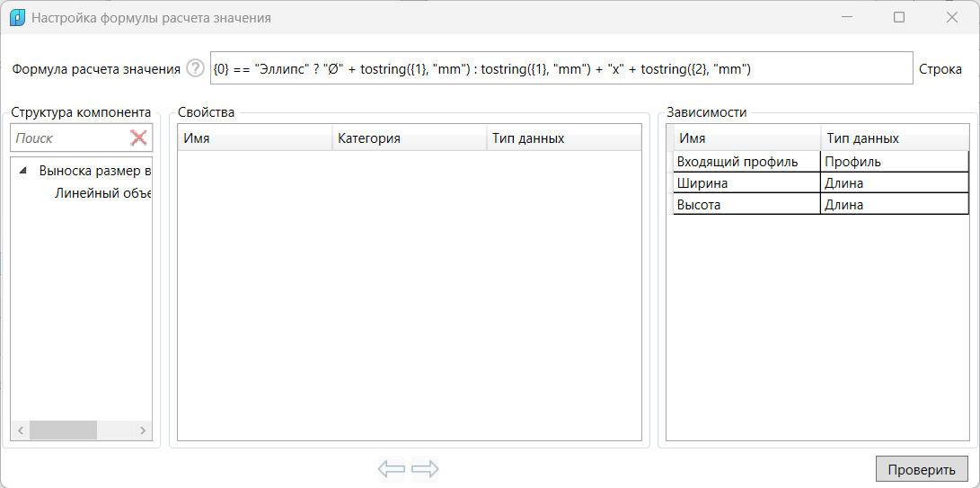Maximize the formula settings window
980x488 pixels.
(899, 17)
